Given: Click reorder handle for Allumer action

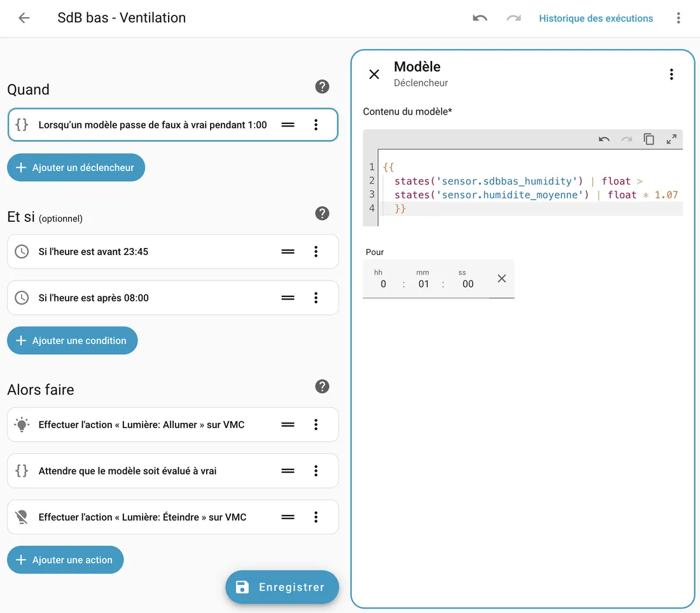Looking at the screenshot, I should (x=288, y=424).
